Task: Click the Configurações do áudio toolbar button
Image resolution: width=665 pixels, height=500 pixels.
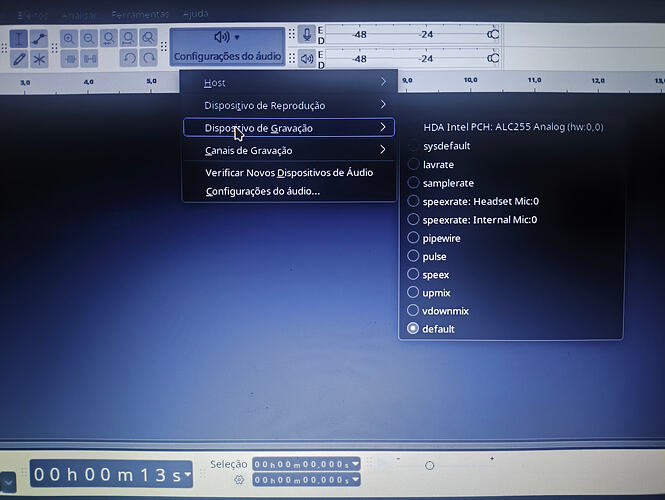Action: [x=227, y=46]
